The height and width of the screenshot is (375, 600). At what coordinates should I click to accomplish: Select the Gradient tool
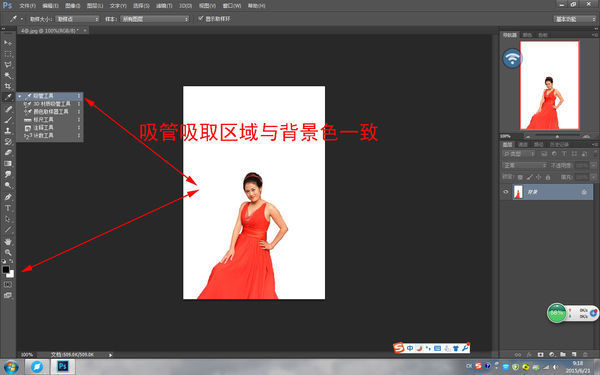coord(8,163)
